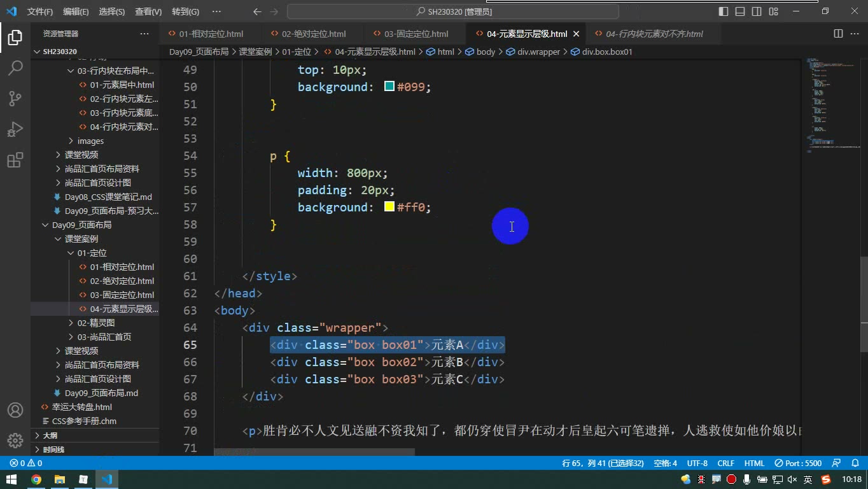The height and width of the screenshot is (489, 868).
Task: Toggle the secondary side bar layout button
Action: pos(757,11)
